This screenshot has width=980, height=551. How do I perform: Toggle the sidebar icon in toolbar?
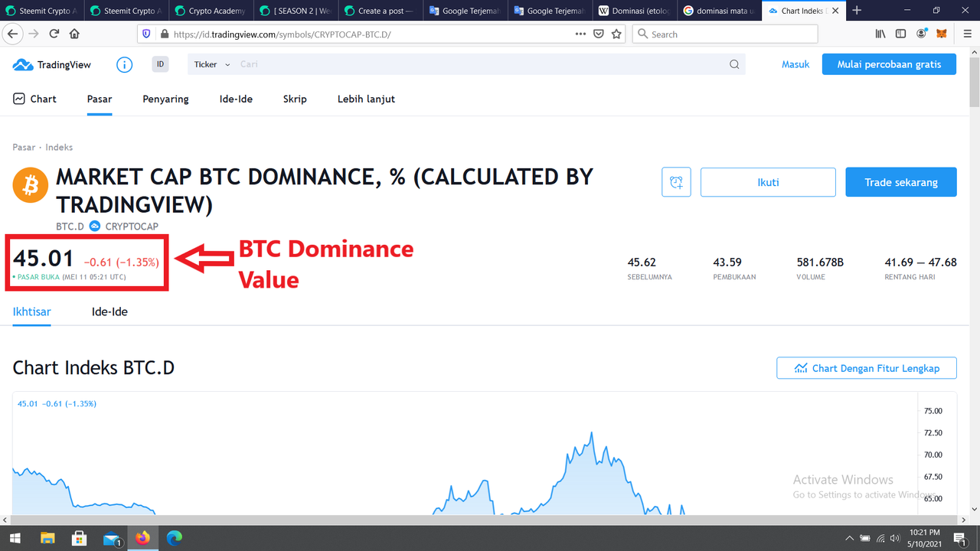901,34
